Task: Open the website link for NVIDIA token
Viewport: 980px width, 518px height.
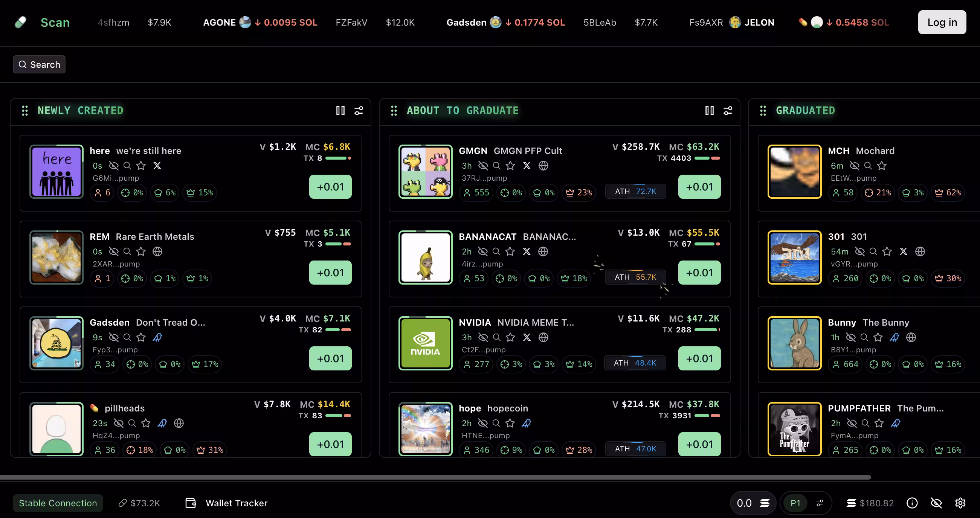Action: coord(543,337)
